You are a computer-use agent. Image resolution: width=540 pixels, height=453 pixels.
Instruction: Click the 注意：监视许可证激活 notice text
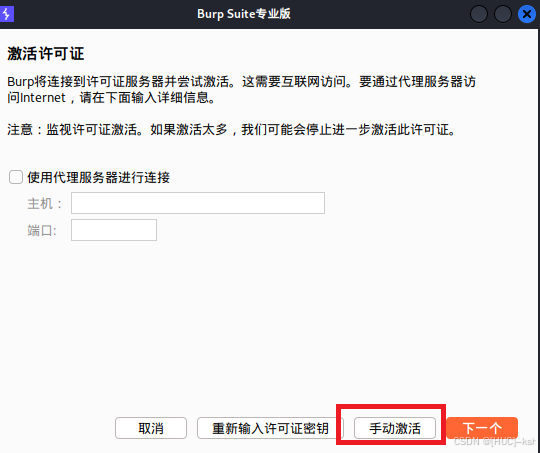pyautogui.click(x=231, y=130)
